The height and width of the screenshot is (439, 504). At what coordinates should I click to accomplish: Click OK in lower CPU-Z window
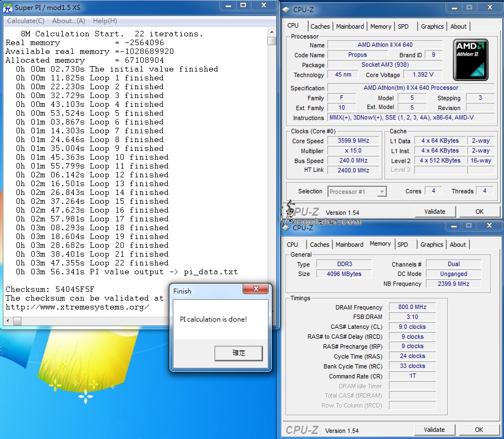[479, 430]
